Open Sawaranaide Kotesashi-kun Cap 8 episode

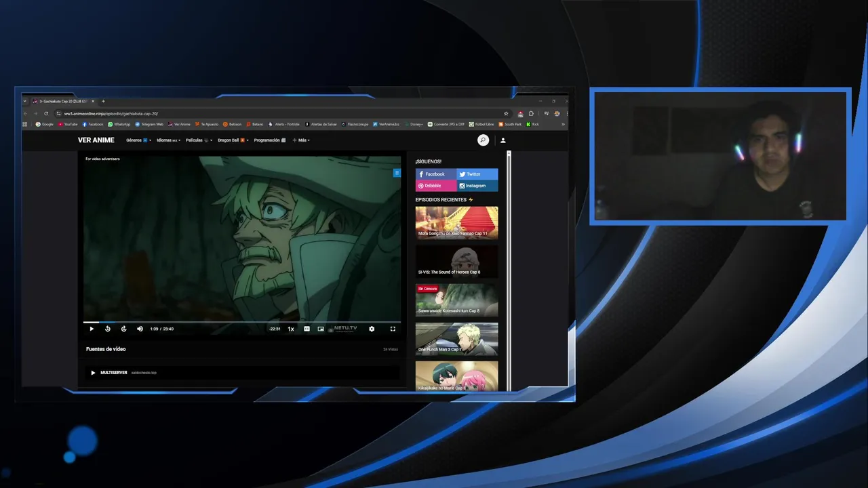tap(456, 300)
